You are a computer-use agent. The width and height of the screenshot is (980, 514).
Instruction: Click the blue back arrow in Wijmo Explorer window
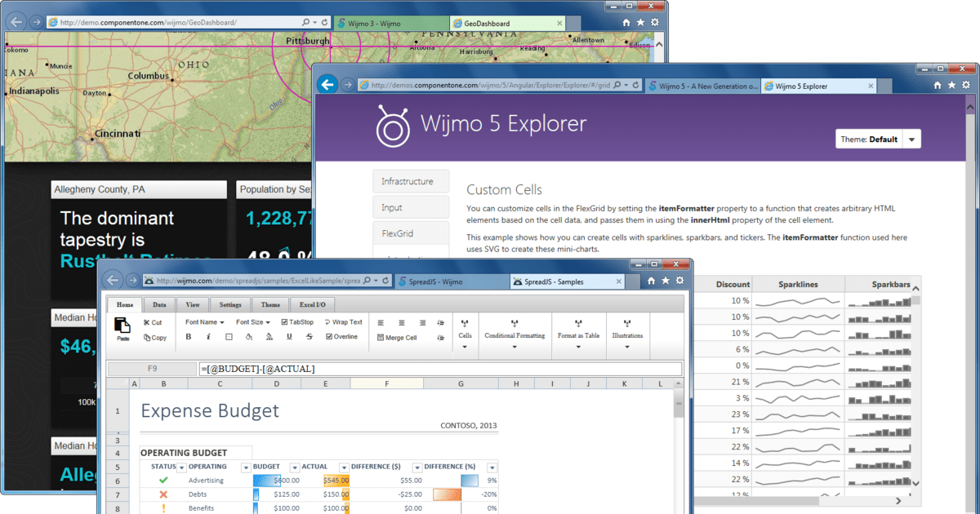[x=327, y=84]
